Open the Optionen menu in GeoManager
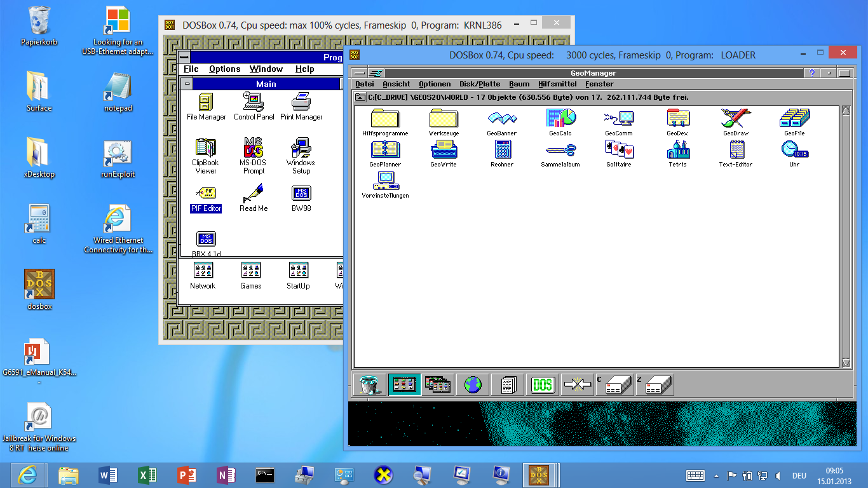The height and width of the screenshot is (488, 868). pyautogui.click(x=435, y=84)
